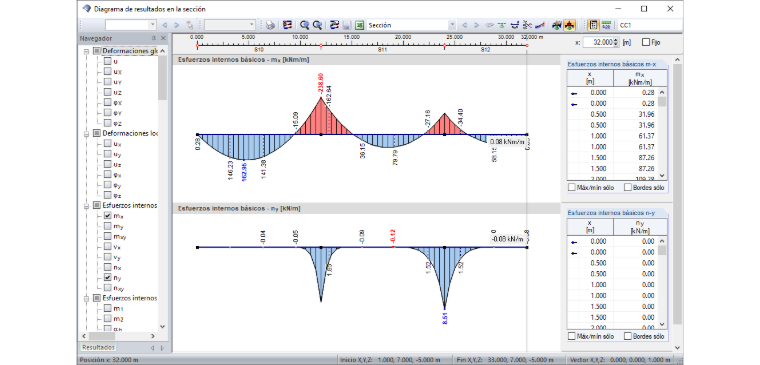Enable the uX deformation checkbox
This screenshot has height=365, width=760.
tap(107, 72)
